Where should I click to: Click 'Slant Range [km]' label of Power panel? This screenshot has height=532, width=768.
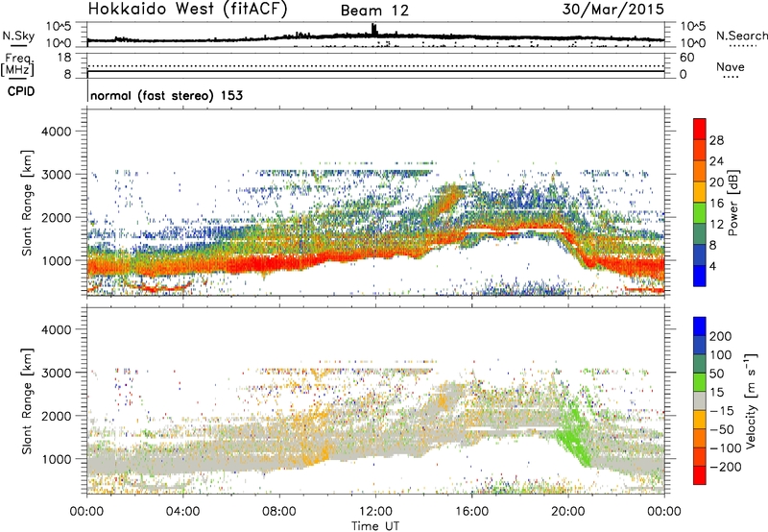[x=27, y=203]
